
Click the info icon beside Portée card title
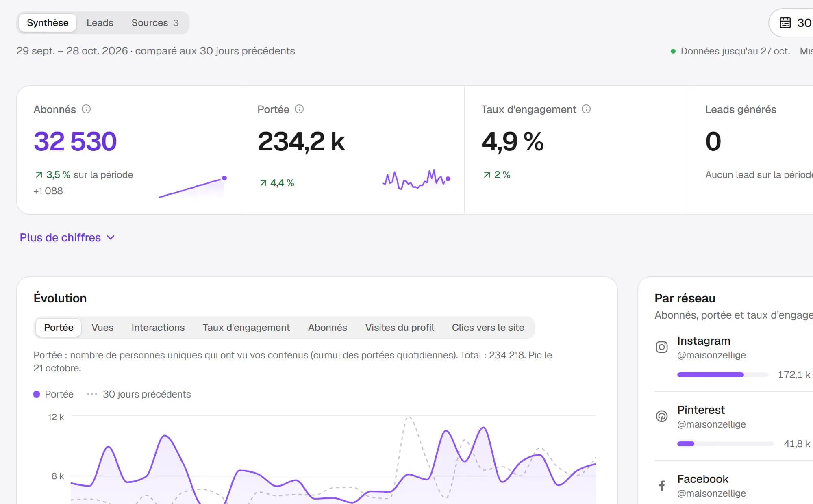point(299,109)
